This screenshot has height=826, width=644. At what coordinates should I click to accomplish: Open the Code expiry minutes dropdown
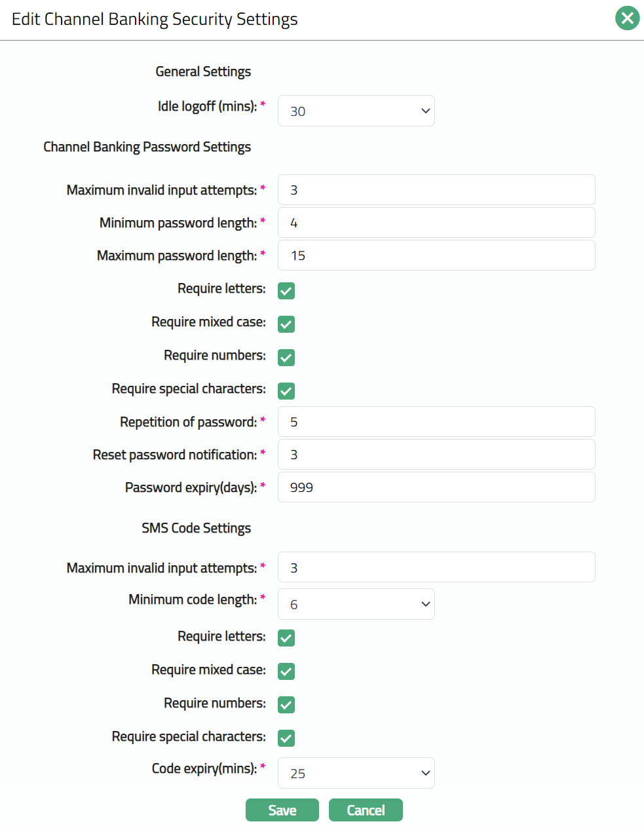pos(356,774)
